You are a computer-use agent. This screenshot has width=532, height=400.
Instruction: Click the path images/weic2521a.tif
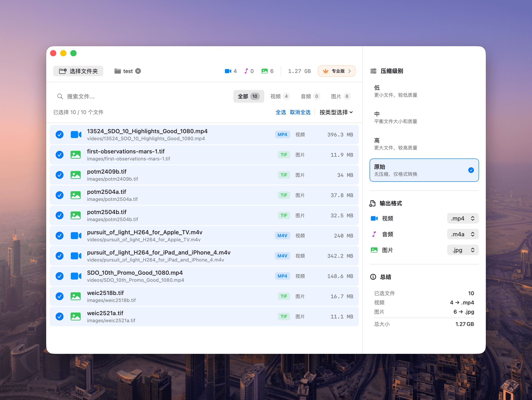(111, 320)
